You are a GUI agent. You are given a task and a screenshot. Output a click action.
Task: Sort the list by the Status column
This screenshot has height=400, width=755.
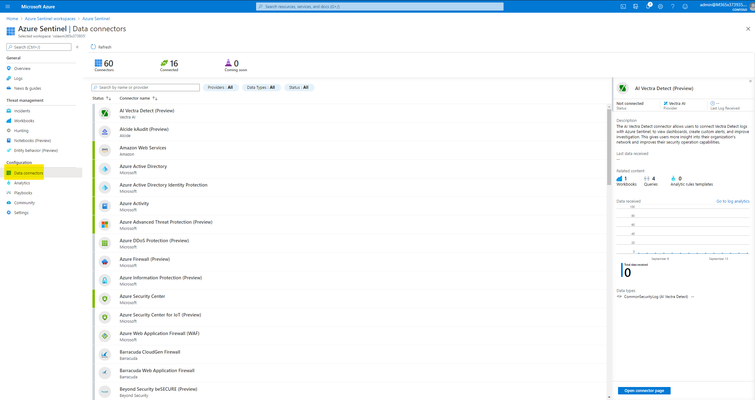coord(102,98)
